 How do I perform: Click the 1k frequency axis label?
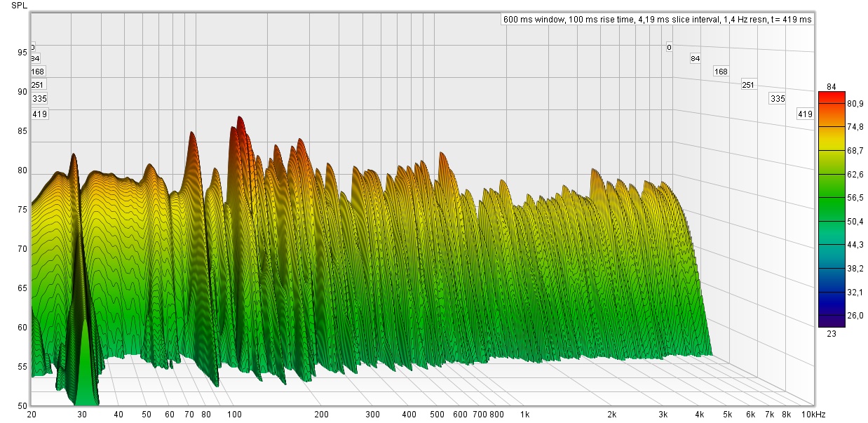(x=524, y=415)
